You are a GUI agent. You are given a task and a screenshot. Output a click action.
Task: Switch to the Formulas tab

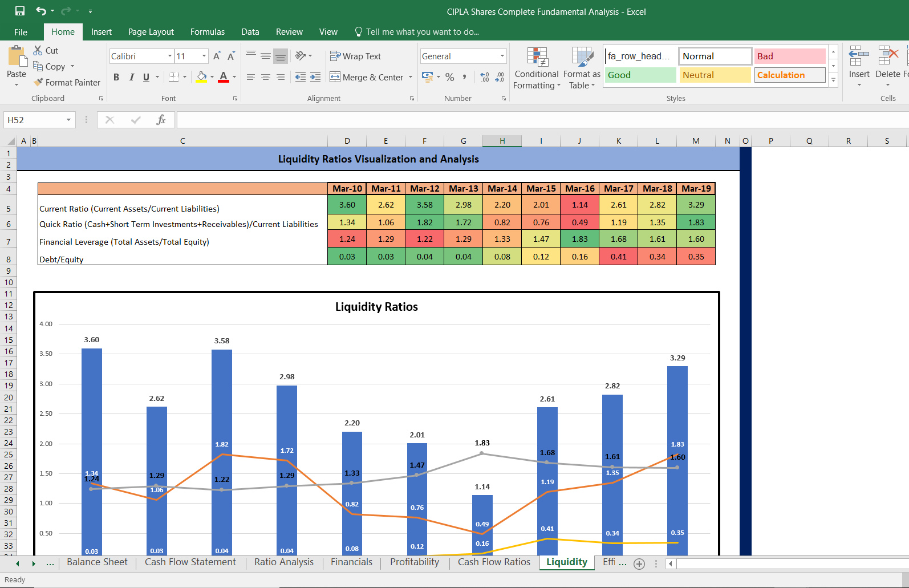208,32
